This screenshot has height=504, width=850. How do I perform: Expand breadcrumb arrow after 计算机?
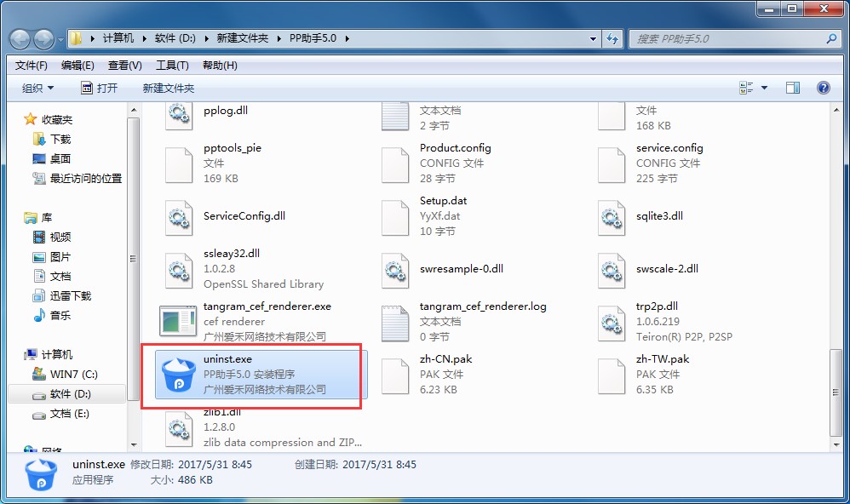144,38
